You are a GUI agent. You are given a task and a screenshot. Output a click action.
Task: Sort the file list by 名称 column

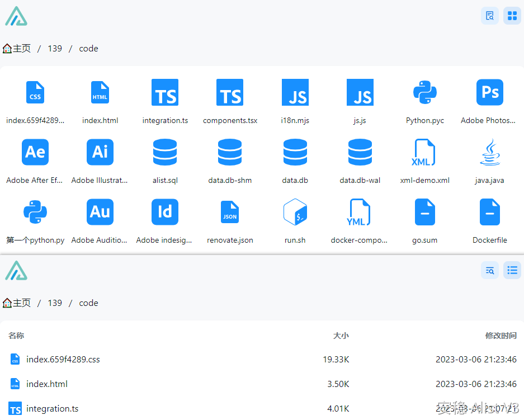(16, 336)
